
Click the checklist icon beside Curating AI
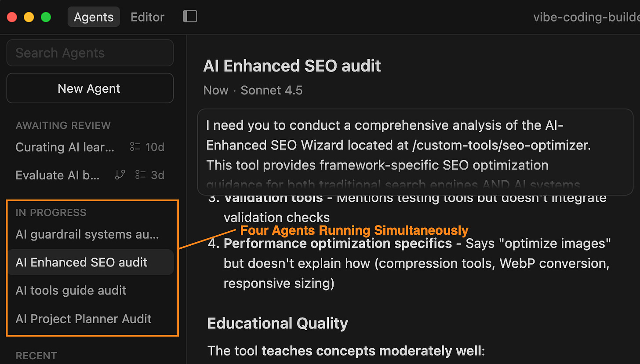[x=135, y=147]
